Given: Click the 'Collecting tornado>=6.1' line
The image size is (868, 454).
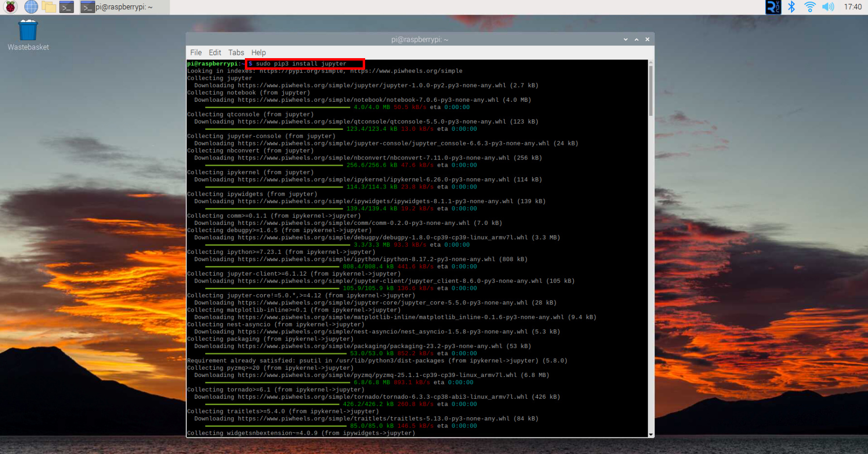Looking at the screenshot, I should pyautogui.click(x=275, y=390).
